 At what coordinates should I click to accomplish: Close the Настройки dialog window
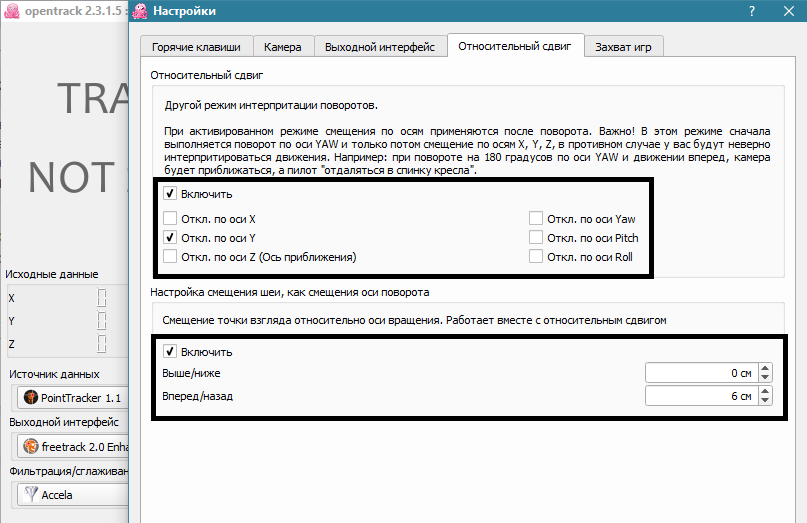click(788, 11)
